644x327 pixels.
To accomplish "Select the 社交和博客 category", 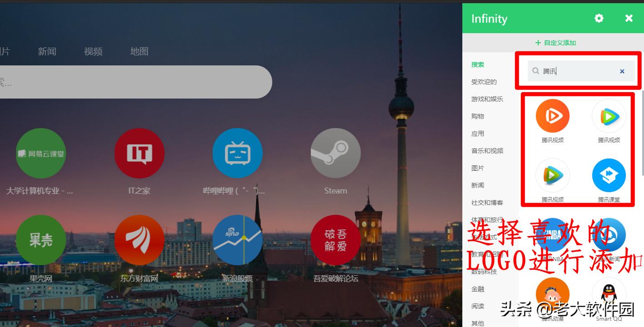I will tap(487, 203).
